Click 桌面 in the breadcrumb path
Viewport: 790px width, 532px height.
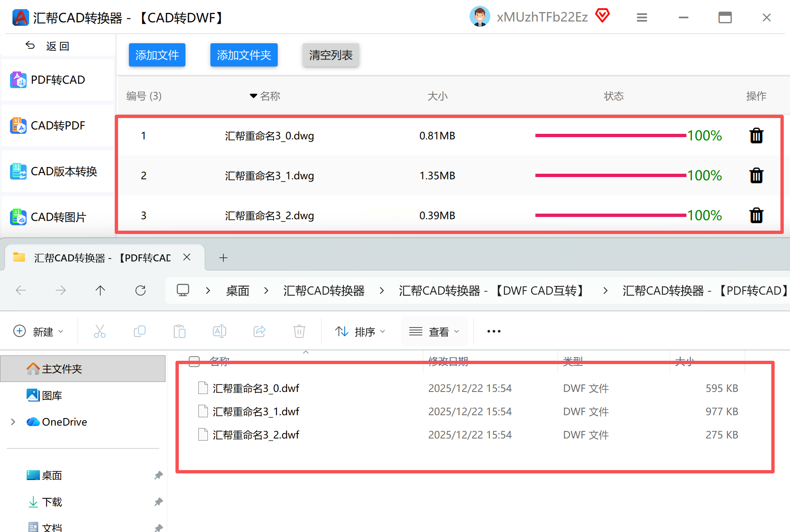[x=237, y=291]
